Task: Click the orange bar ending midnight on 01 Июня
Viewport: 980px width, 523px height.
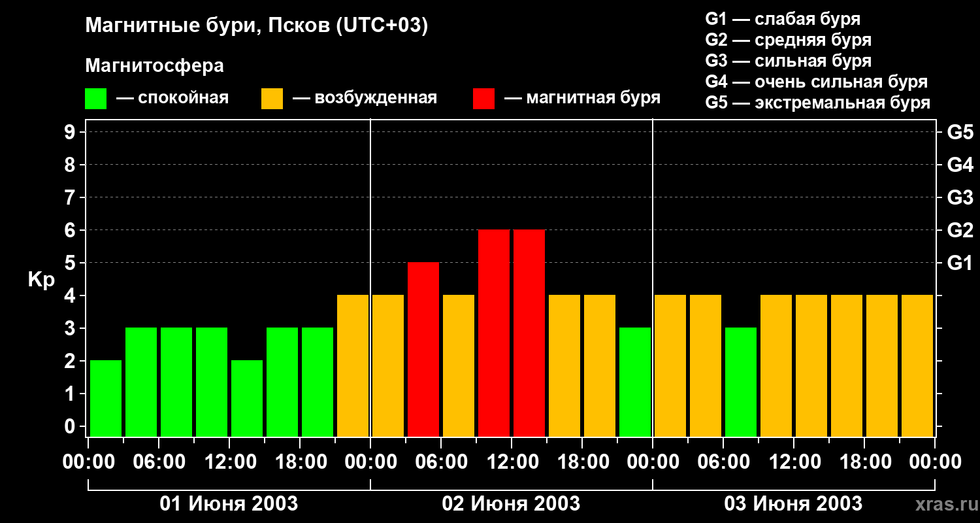Action: [353, 365]
